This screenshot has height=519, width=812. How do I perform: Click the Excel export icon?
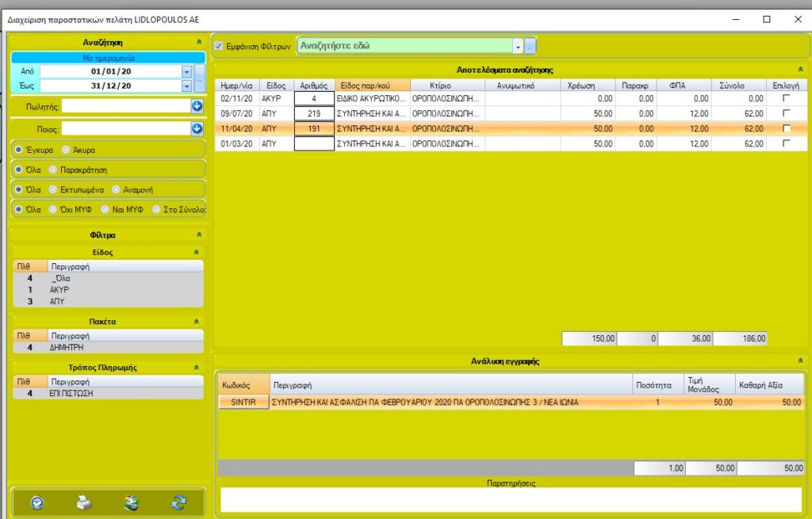tap(132, 502)
